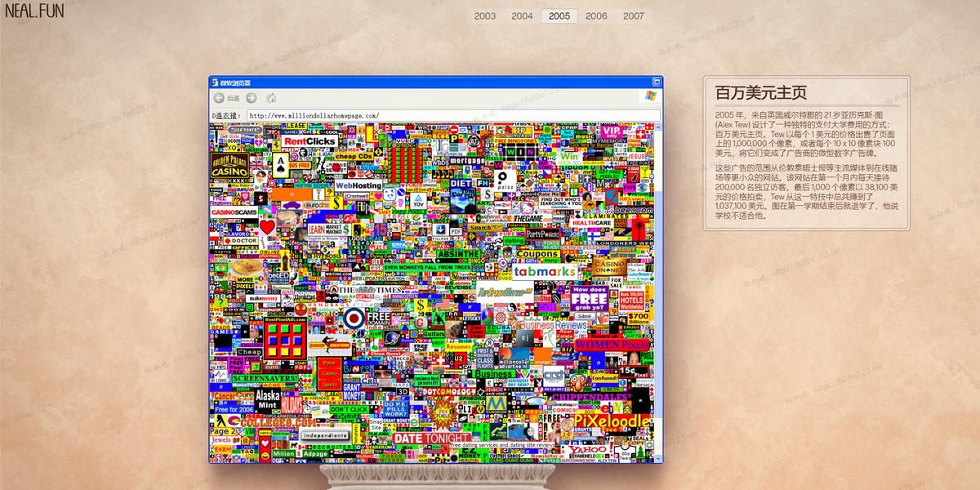Switch to the 2007 year tab

[634, 16]
